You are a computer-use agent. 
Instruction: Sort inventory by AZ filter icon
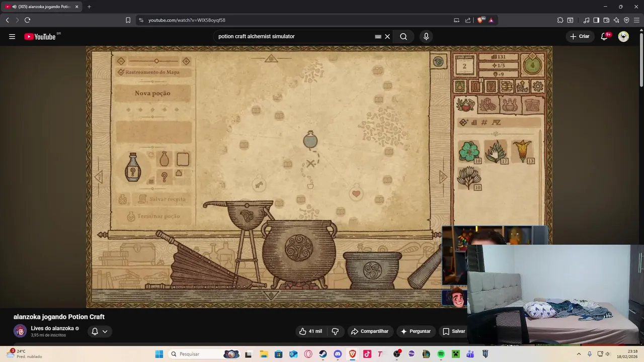(497, 122)
